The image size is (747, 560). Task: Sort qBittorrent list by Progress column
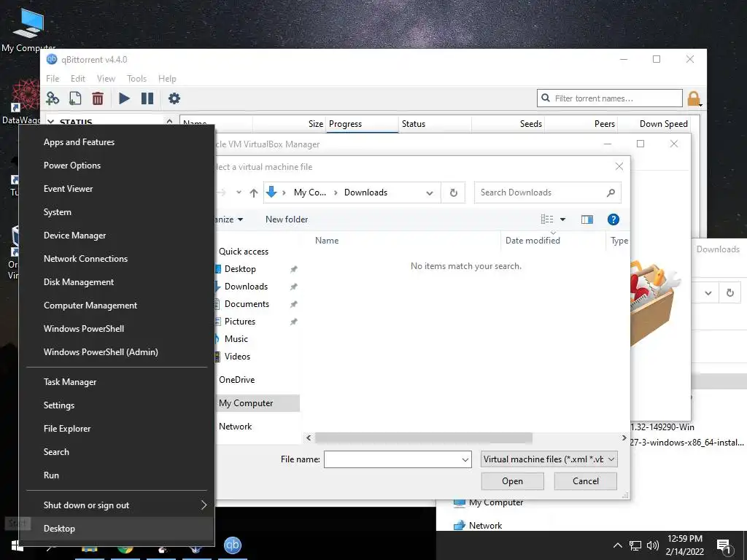click(x=362, y=124)
